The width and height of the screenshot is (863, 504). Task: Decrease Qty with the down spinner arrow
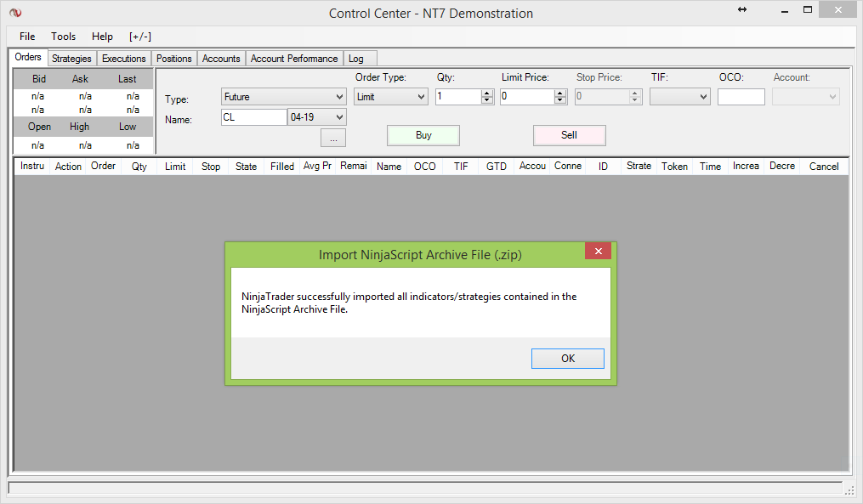point(487,100)
